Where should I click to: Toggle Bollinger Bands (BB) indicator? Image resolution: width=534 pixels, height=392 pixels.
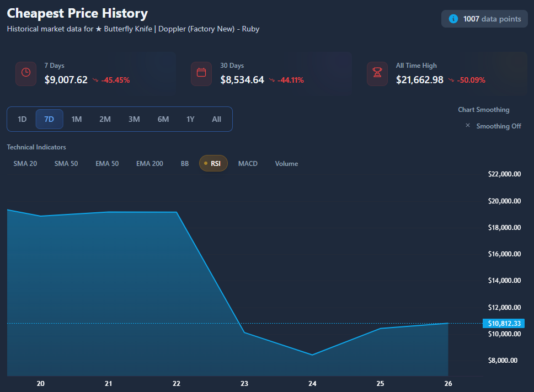(185, 164)
